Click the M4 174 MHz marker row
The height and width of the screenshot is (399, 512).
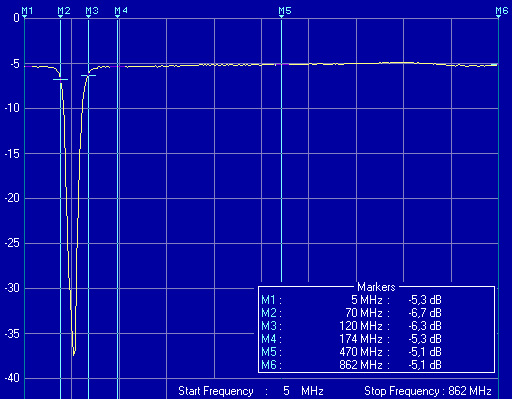click(x=351, y=339)
